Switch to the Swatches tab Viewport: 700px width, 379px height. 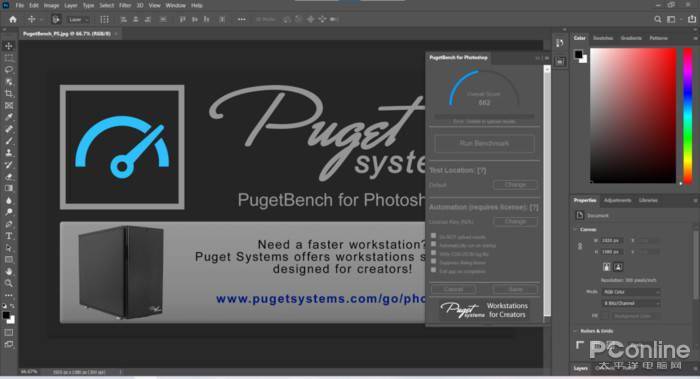(603, 38)
